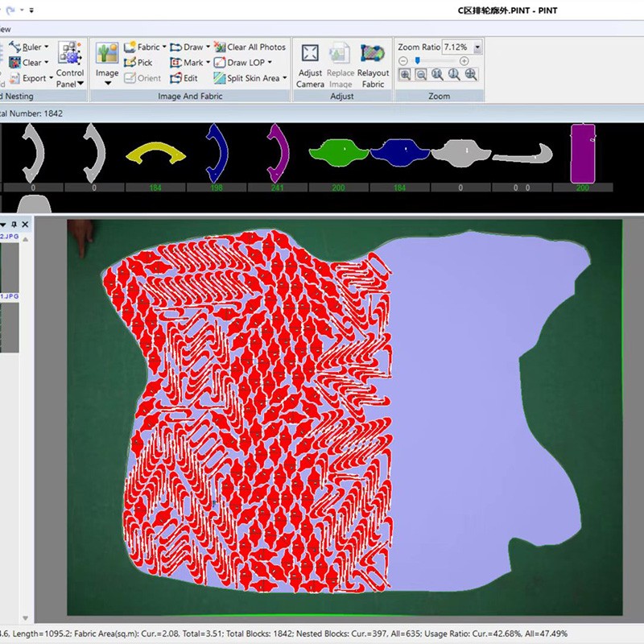Image resolution: width=644 pixels, height=644 pixels.
Task: Open the Ruler dropdown arrow
Action: point(47,47)
